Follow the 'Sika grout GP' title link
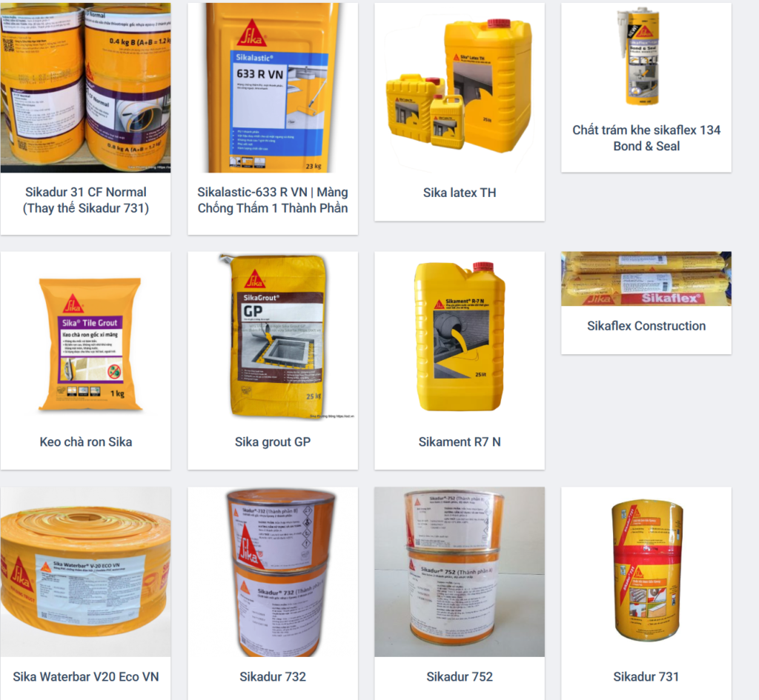Viewport: 759px width, 700px height. coord(273,441)
